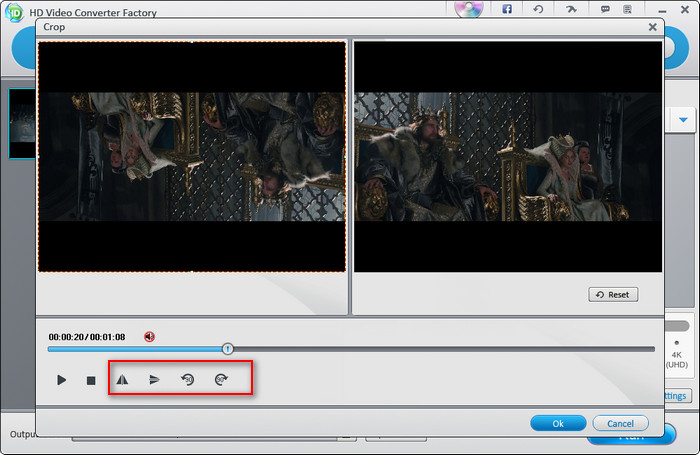700x455 pixels.
Task: Flip the video horizontally
Action: coord(122,380)
